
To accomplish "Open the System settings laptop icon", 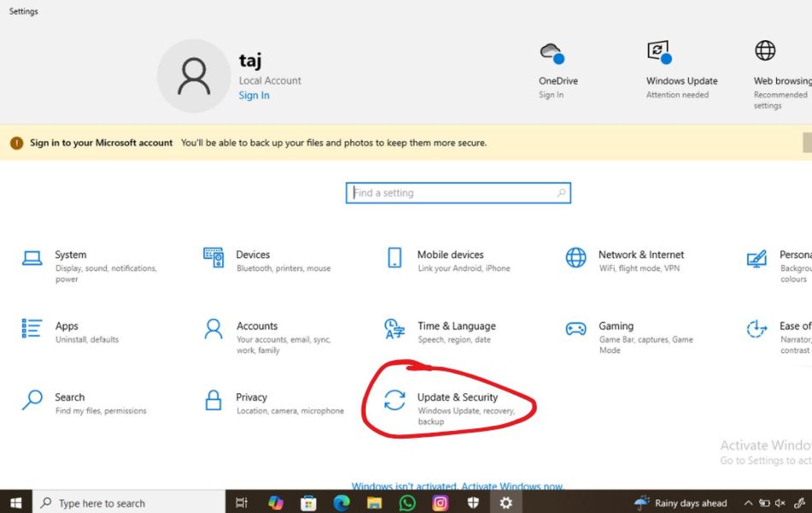I will click(x=32, y=258).
